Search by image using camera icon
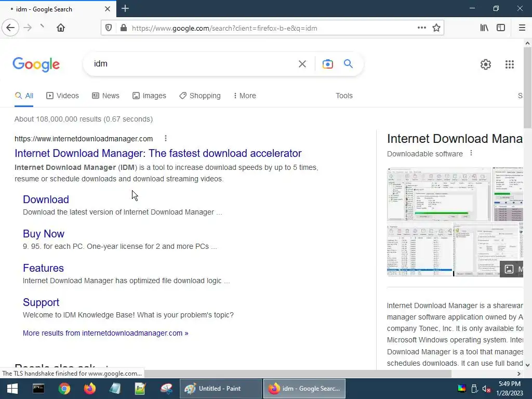Screen dimensions: 532x399 (327, 64)
